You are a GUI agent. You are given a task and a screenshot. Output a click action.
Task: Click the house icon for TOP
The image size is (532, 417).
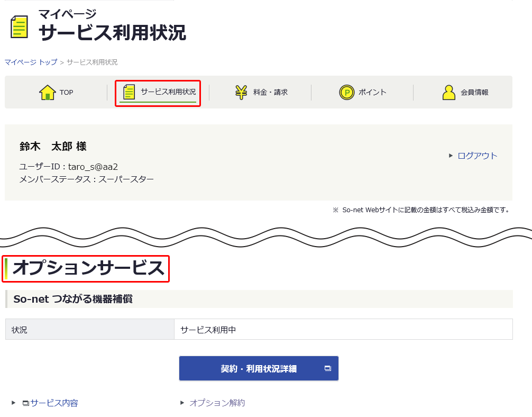(x=48, y=93)
